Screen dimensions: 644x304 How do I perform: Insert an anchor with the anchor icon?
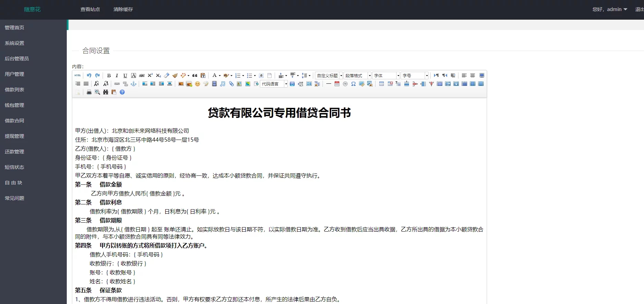point(134,84)
